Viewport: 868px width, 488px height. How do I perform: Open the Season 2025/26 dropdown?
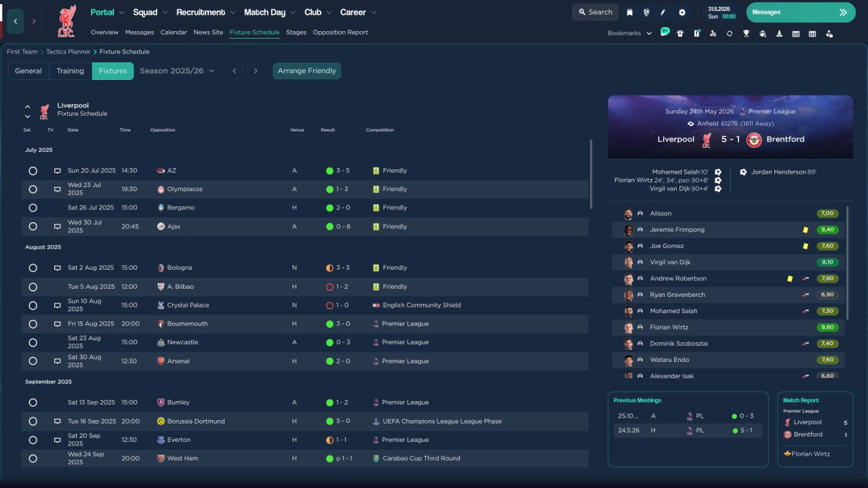coord(177,70)
